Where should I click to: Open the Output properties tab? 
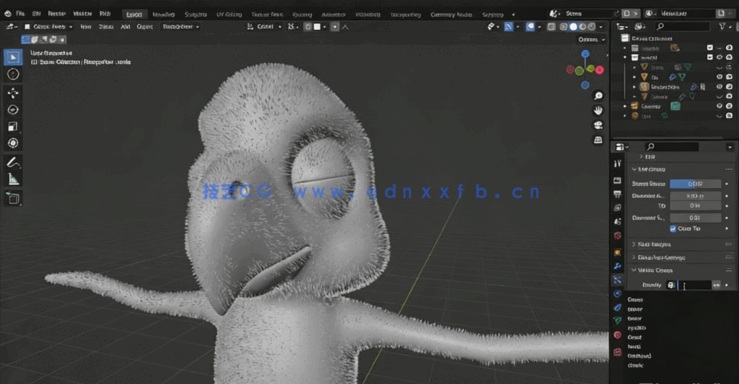617,194
